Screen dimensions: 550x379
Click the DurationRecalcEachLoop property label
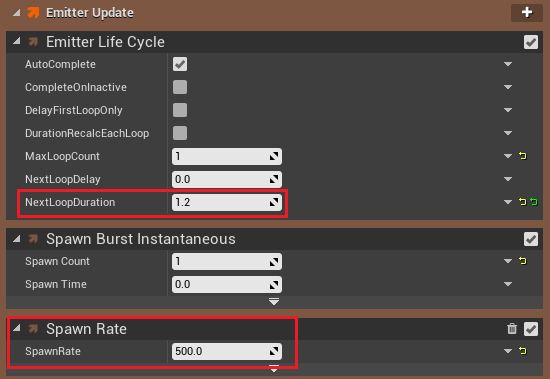[x=87, y=134]
